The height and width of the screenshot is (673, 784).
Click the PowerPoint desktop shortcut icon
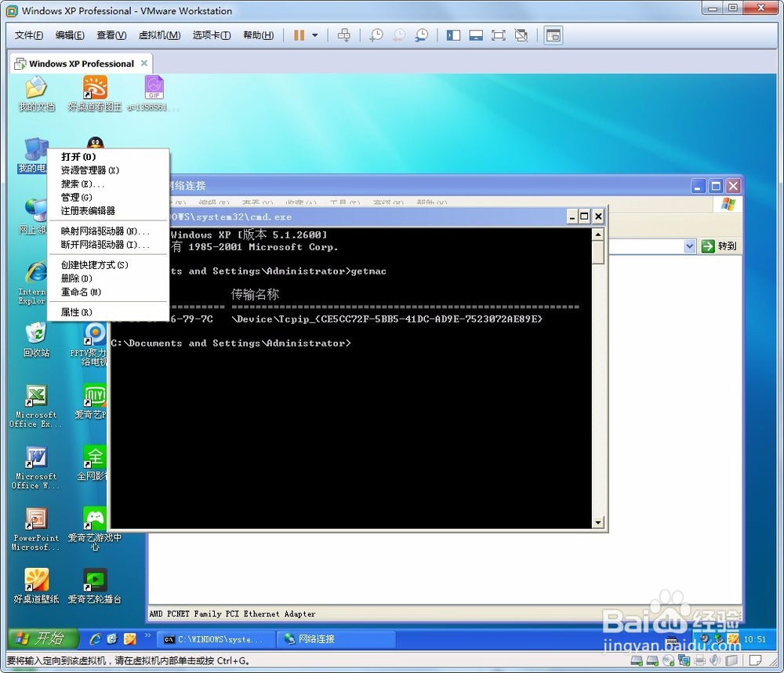click(x=36, y=529)
